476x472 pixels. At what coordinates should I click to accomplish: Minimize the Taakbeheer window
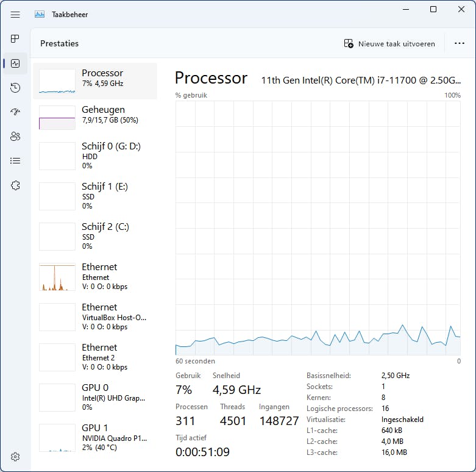tap(406, 9)
